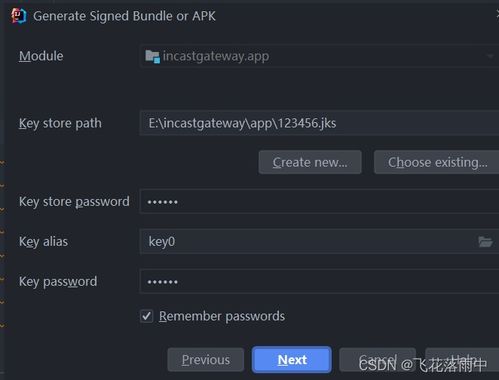This screenshot has width=499, height=380.
Task: Click the Create new... button
Action: point(310,162)
